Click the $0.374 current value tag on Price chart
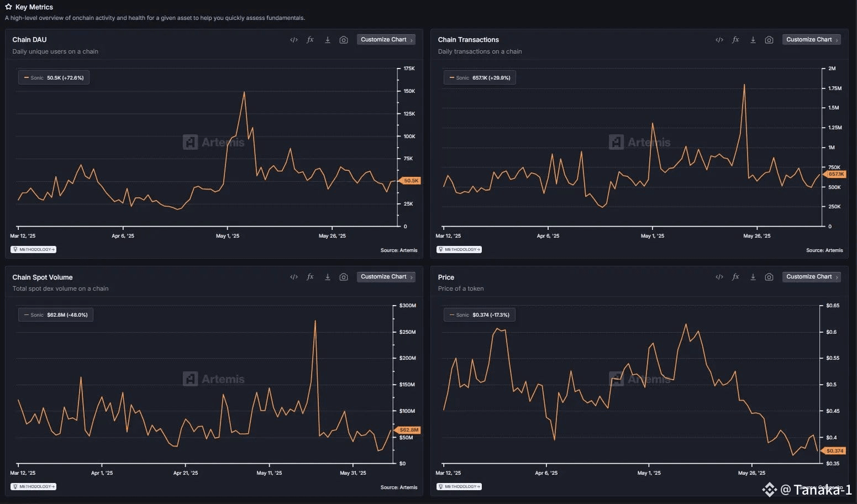Viewport: 857px width, 504px height. pyautogui.click(x=834, y=451)
